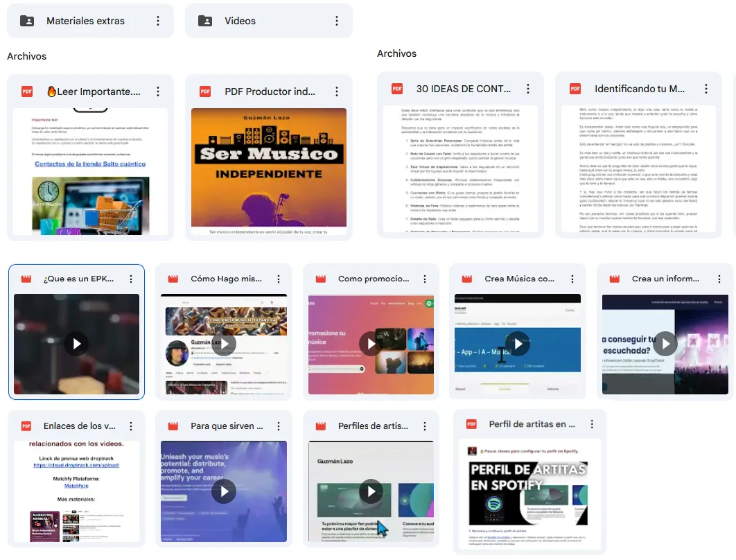
Task: Play the Cómo Hago mis video preview
Action: pyautogui.click(x=224, y=344)
